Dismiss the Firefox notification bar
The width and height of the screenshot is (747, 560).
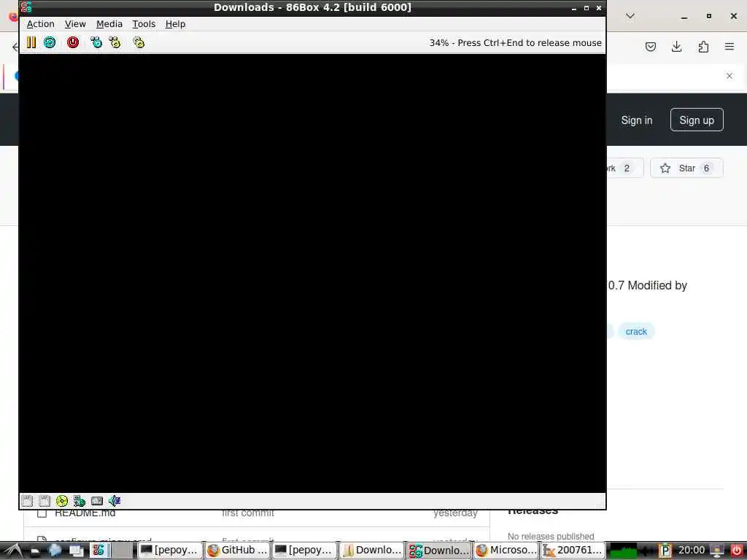[729, 76]
